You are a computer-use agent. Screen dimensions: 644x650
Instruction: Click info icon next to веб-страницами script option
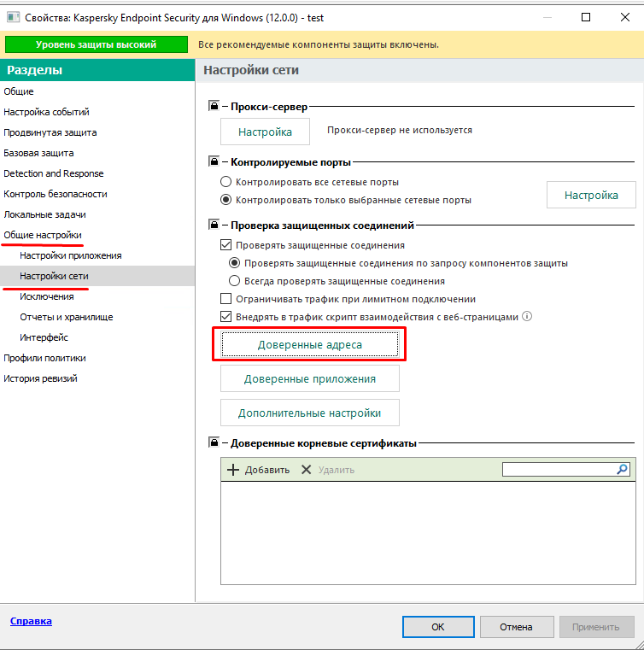[x=527, y=316]
